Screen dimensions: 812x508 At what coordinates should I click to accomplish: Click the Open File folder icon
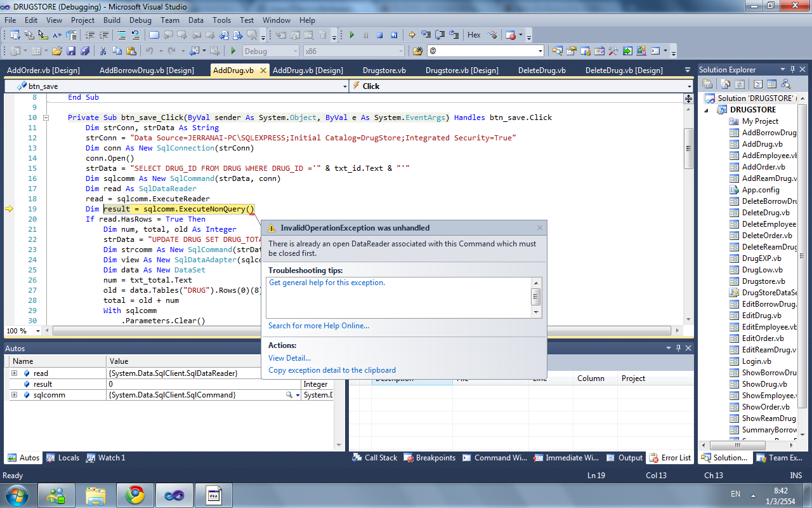coord(57,51)
